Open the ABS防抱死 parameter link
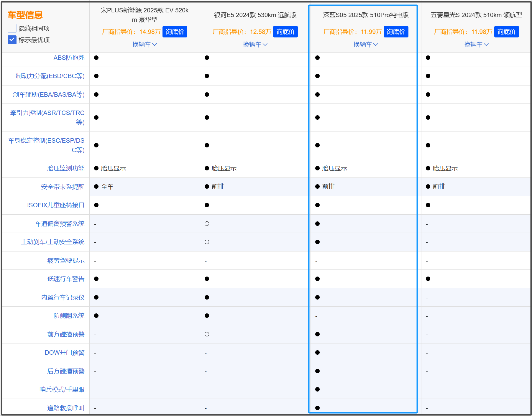Image resolution: width=532 pixels, height=416 pixels. pos(69,58)
